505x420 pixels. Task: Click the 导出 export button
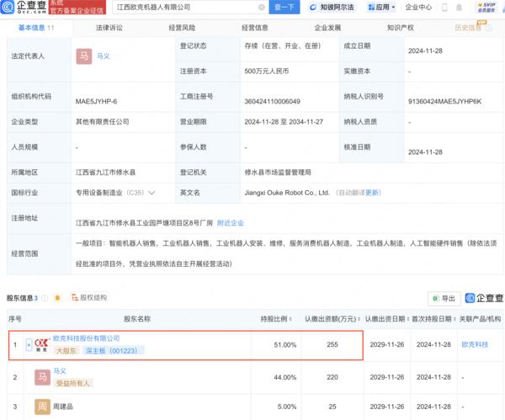point(444,299)
